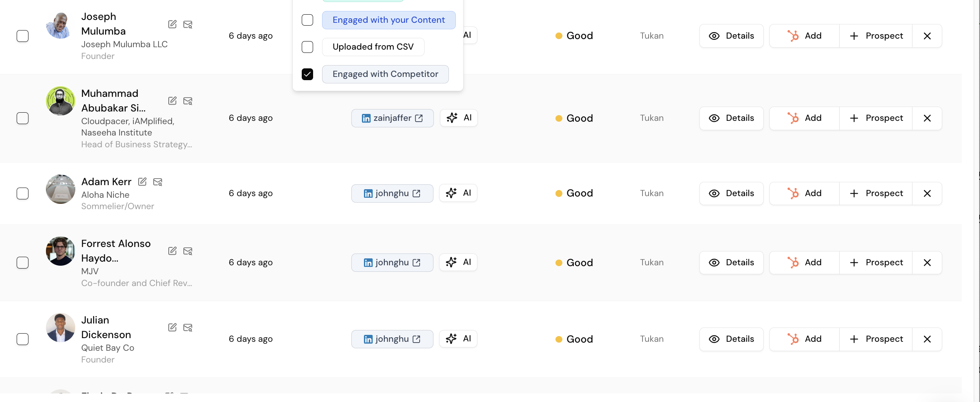The image size is (980, 402).
Task: Click the email icon beside Muhammad Abubakar
Action: [x=188, y=100]
